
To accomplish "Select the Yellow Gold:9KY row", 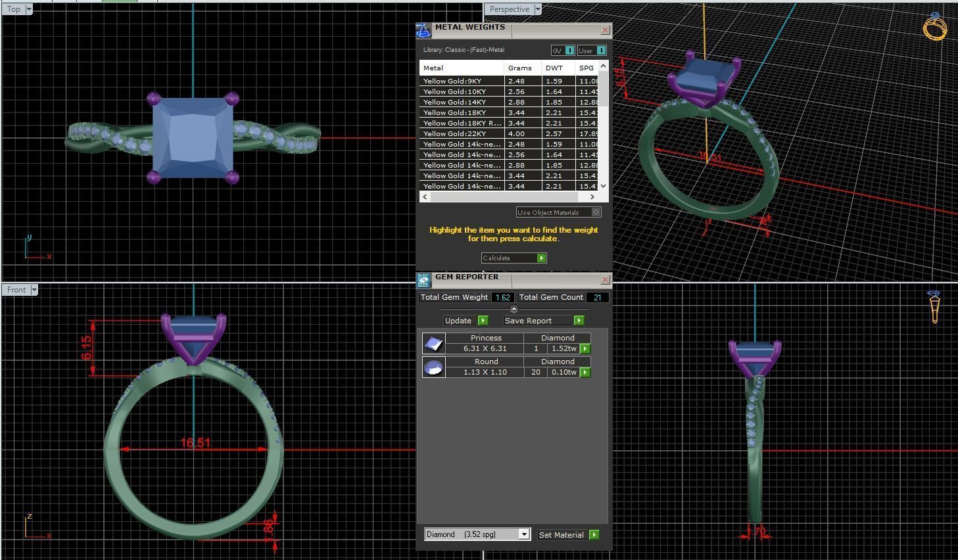I will point(510,81).
